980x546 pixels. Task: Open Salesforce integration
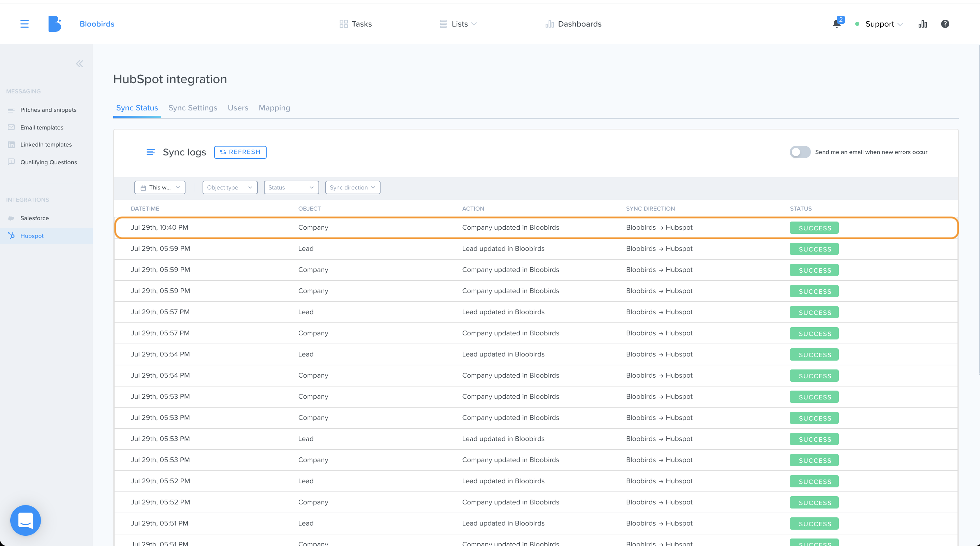[35, 218]
